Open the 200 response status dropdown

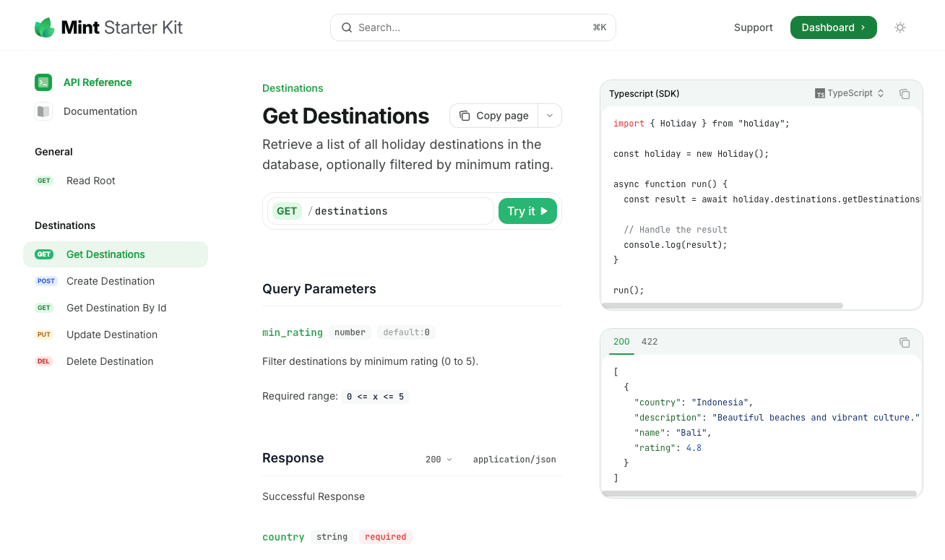[439, 459]
